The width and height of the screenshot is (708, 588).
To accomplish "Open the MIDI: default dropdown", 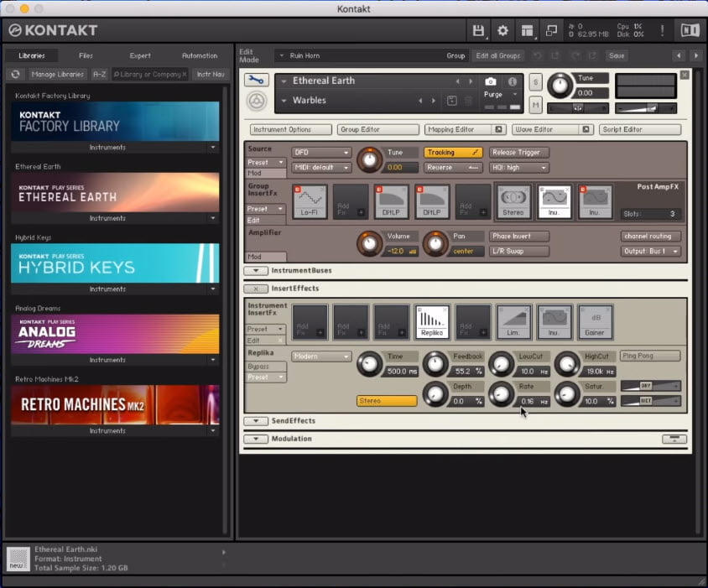I will (x=321, y=168).
